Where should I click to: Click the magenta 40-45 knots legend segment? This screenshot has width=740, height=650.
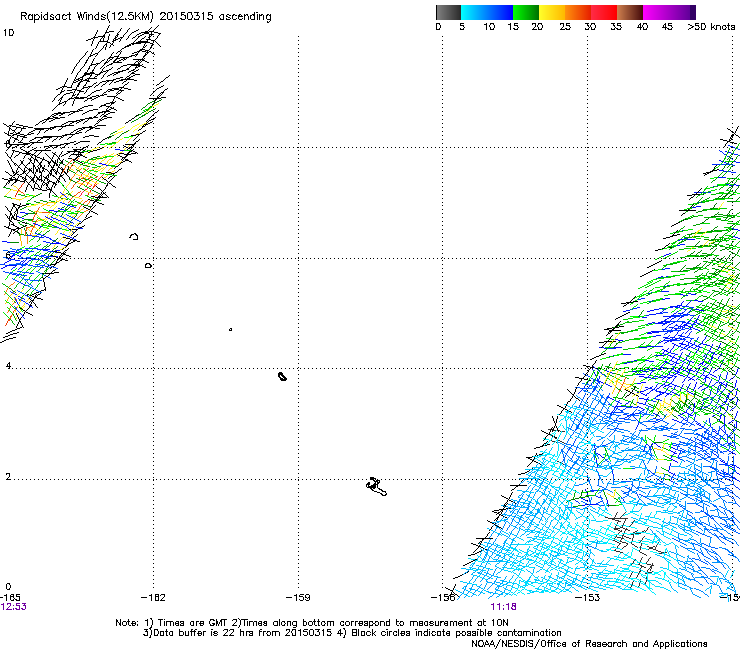(x=656, y=12)
